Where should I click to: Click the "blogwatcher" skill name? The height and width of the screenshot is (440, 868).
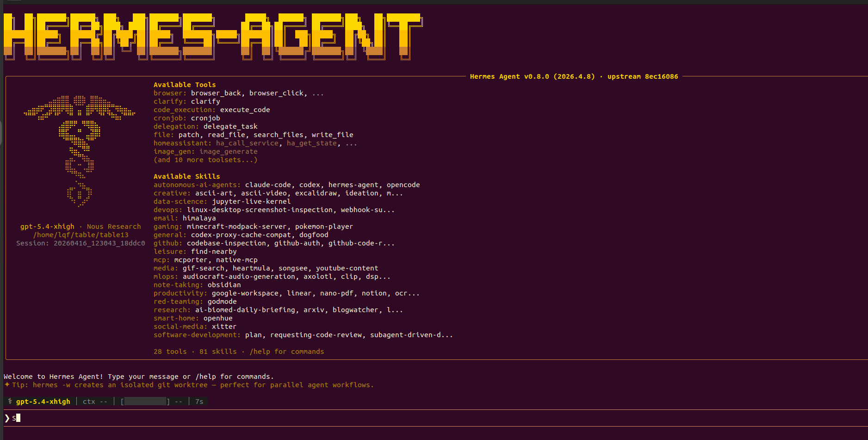pos(355,310)
